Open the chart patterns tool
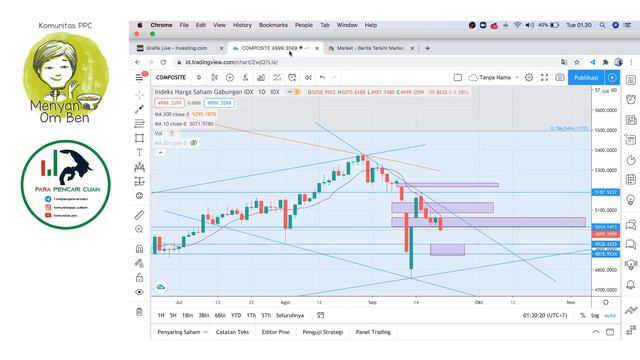 pos(139,167)
